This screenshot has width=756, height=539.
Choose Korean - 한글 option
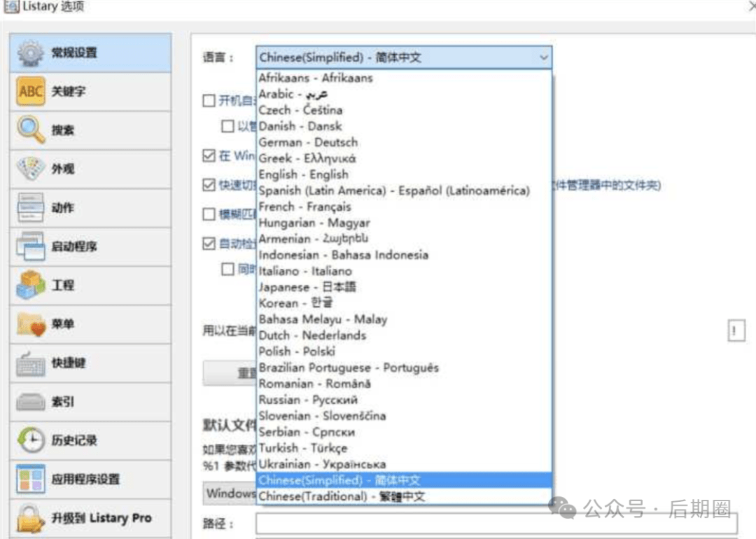click(x=404, y=303)
